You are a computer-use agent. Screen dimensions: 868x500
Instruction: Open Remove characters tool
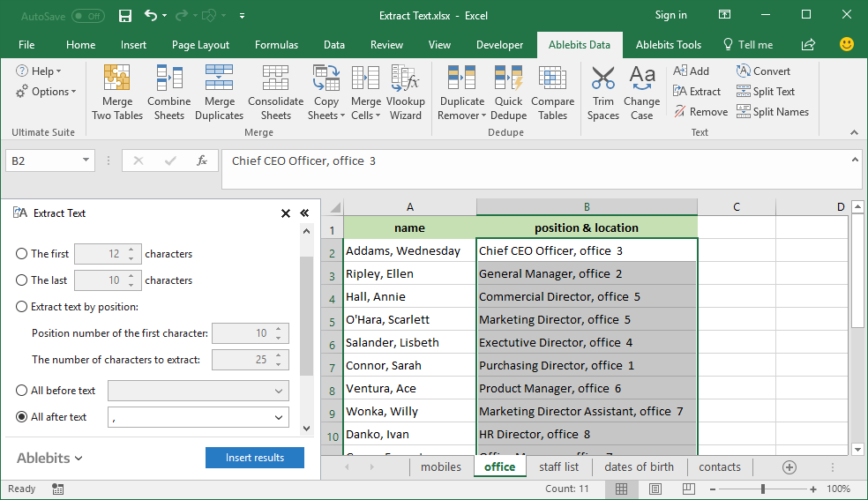coord(700,112)
